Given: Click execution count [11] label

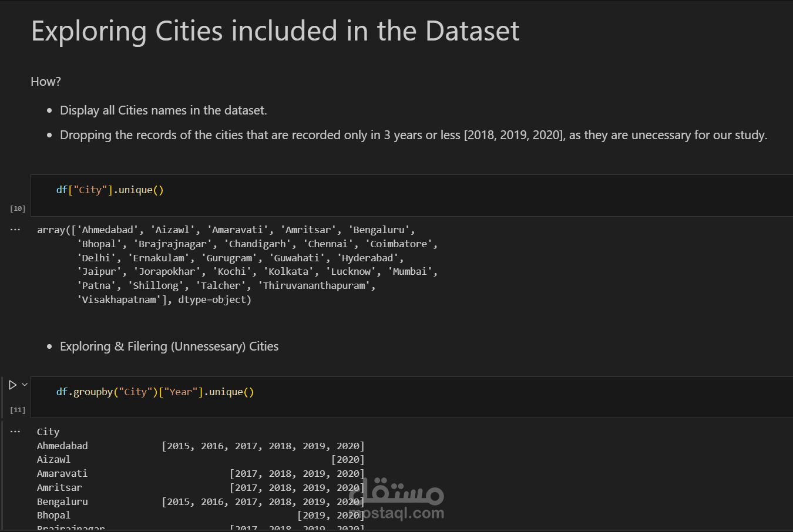Looking at the screenshot, I should point(18,410).
